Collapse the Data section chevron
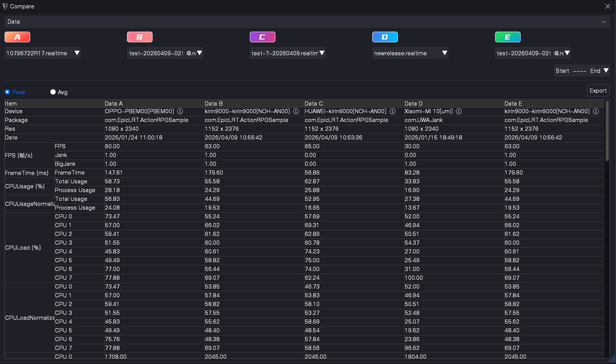The image size is (616, 364). tap(603, 22)
